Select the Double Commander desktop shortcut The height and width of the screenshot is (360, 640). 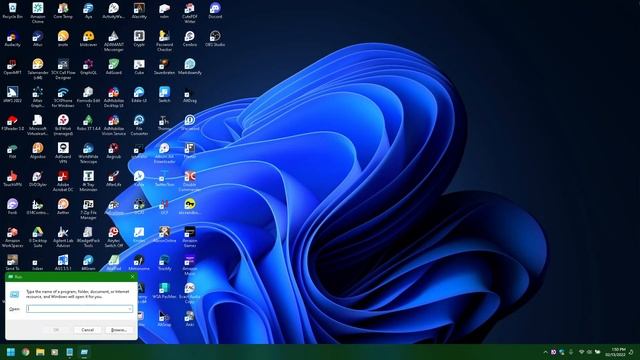point(190,180)
